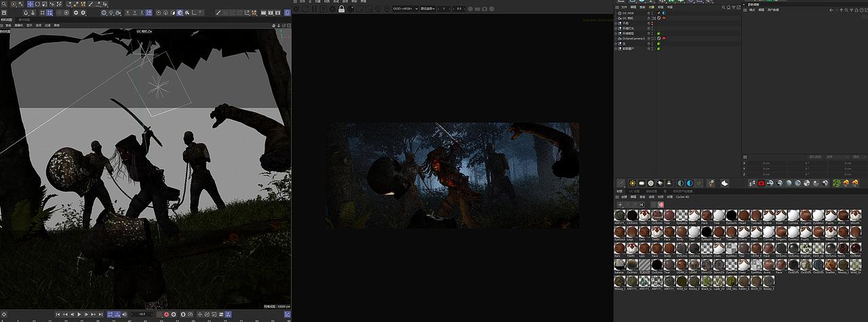
Task: Toggle the Z axis lock
Action: coord(142,13)
